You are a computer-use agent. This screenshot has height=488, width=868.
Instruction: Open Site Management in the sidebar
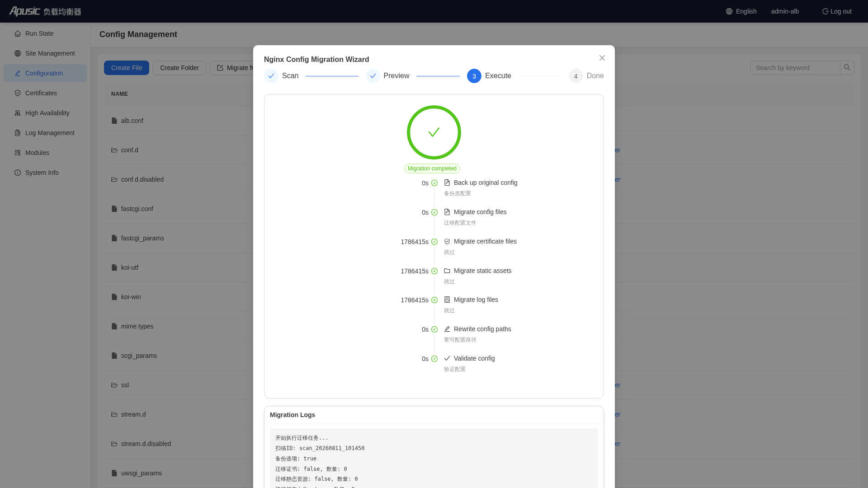tap(45, 53)
